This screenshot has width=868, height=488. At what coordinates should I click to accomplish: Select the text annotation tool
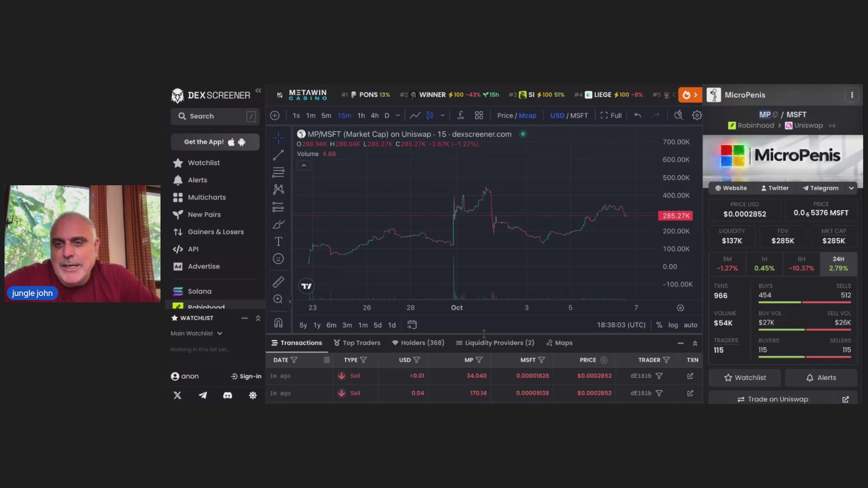pos(278,242)
